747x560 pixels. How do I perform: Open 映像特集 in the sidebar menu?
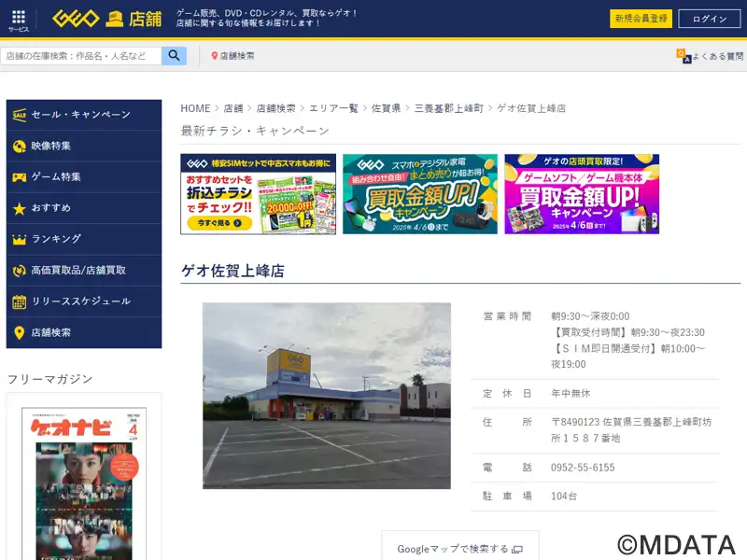(x=84, y=147)
